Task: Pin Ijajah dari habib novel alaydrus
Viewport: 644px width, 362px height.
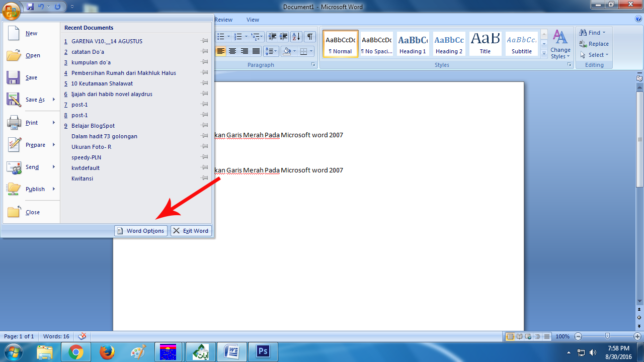Action: click(x=205, y=94)
